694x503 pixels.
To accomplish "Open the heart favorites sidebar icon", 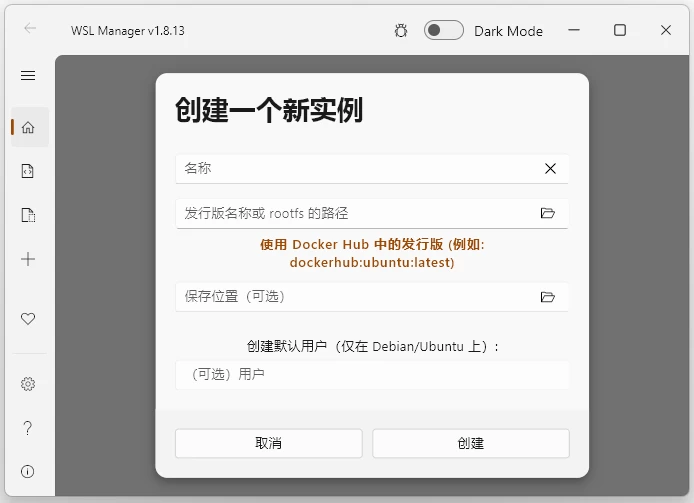I will 28,318.
